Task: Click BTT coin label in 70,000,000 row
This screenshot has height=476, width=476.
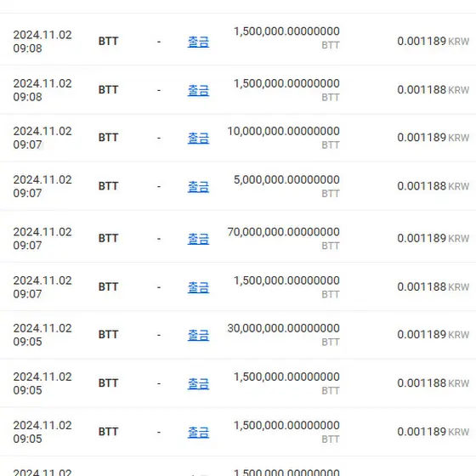Action: point(109,238)
